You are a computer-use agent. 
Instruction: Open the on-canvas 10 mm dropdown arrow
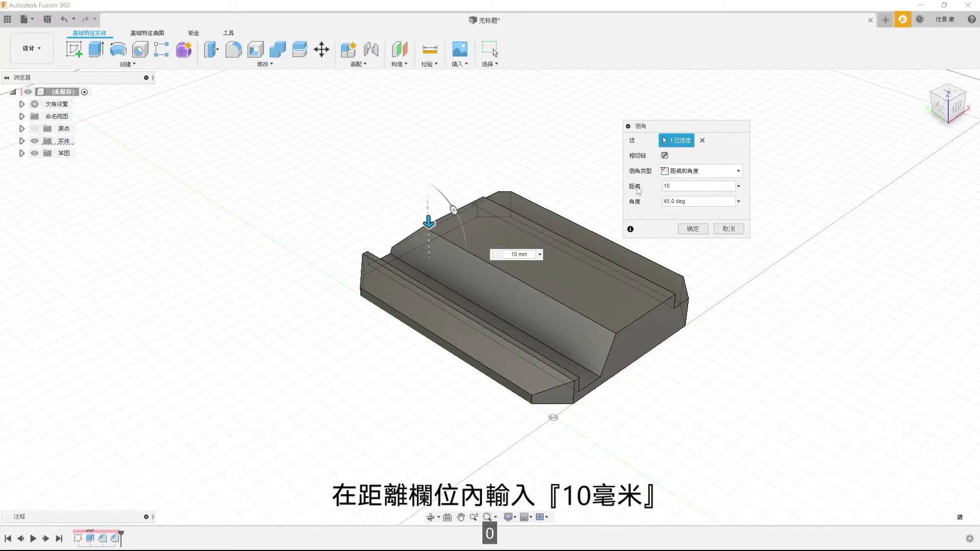540,255
